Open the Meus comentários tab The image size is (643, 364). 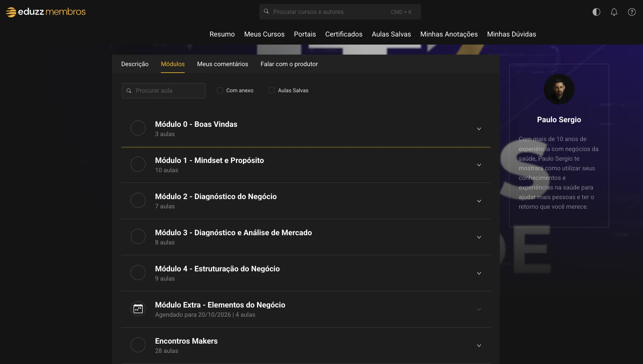click(222, 64)
